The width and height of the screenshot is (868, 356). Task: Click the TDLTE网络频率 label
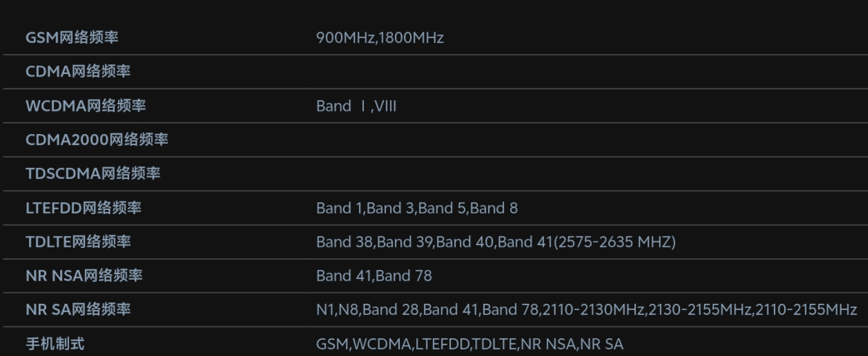click(x=78, y=241)
